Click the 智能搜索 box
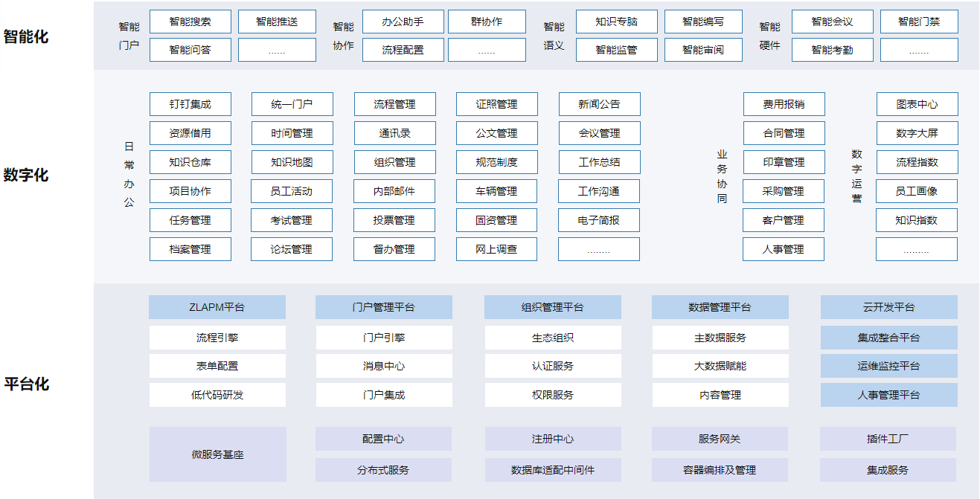The width and height of the screenshot is (980, 499). pyautogui.click(x=190, y=22)
